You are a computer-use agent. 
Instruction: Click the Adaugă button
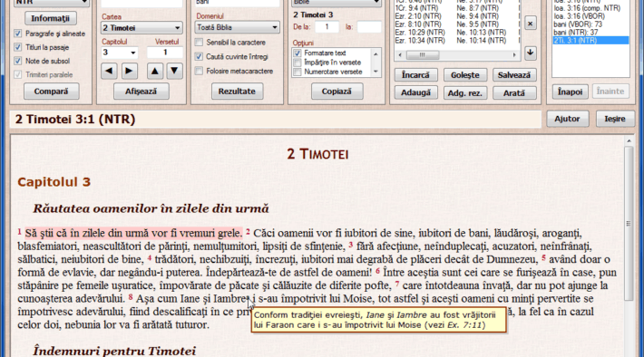(x=415, y=92)
